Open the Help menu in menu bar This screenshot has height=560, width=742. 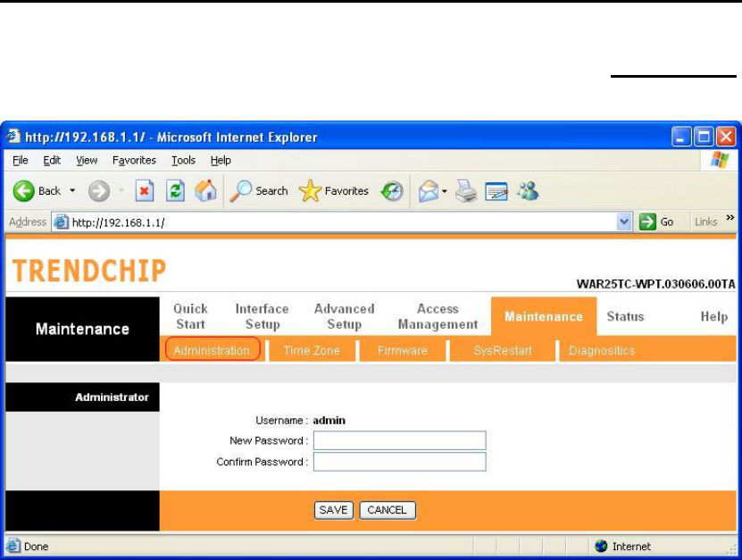[221, 160]
